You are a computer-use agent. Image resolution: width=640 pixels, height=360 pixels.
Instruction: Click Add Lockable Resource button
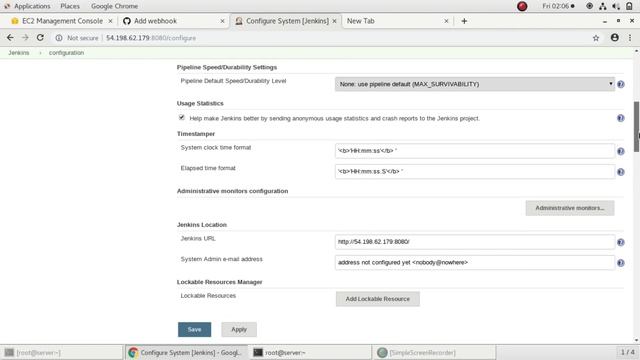[378, 299]
